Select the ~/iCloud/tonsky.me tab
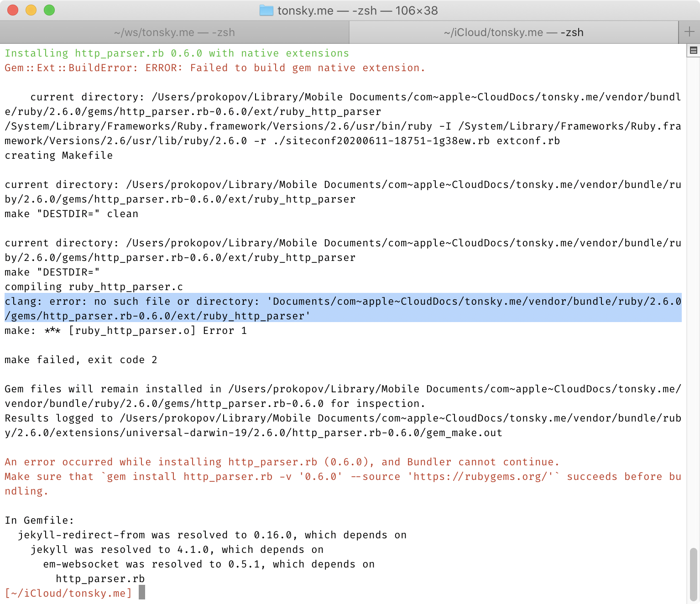700x604 pixels. (x=513, y=32)
